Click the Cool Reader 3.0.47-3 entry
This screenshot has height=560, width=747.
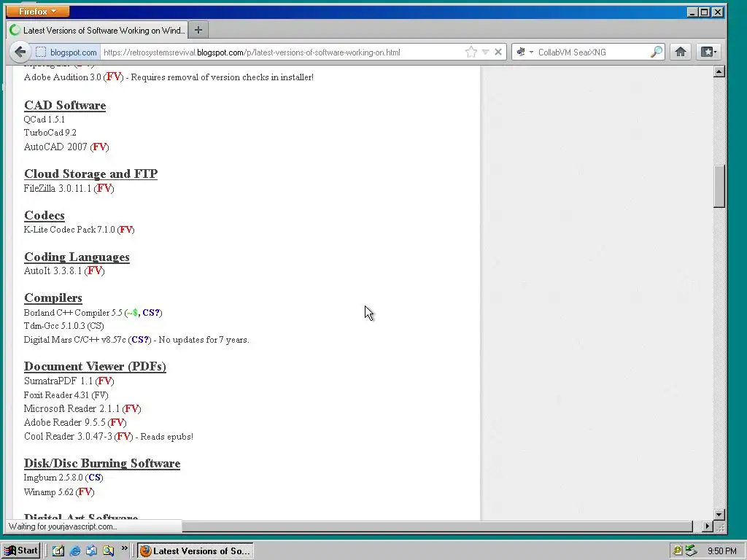coord(109,436)
